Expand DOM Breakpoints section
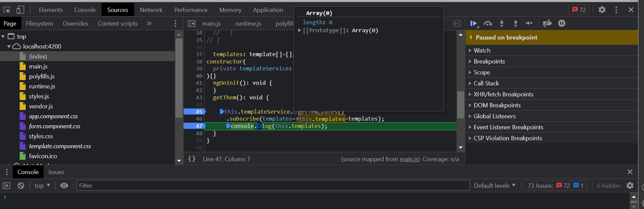Screen dimensions: 644x209 pos(551,105)
